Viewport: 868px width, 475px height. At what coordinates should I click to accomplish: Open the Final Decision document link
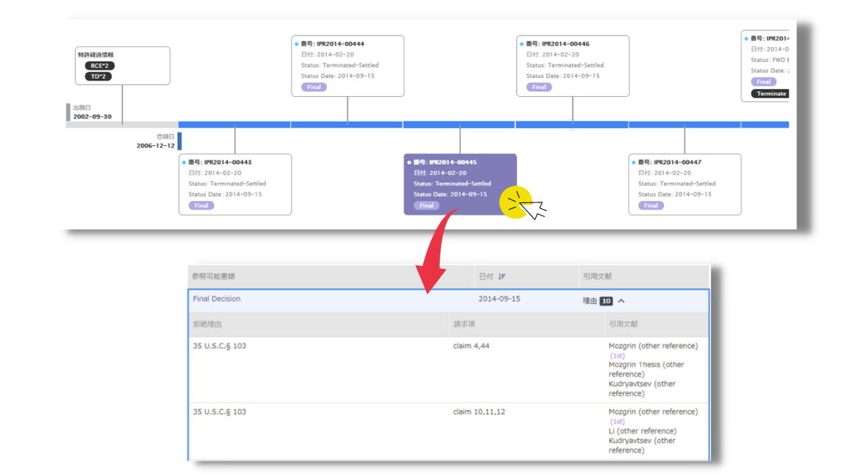pyautogui.click(x=216, y=299)
